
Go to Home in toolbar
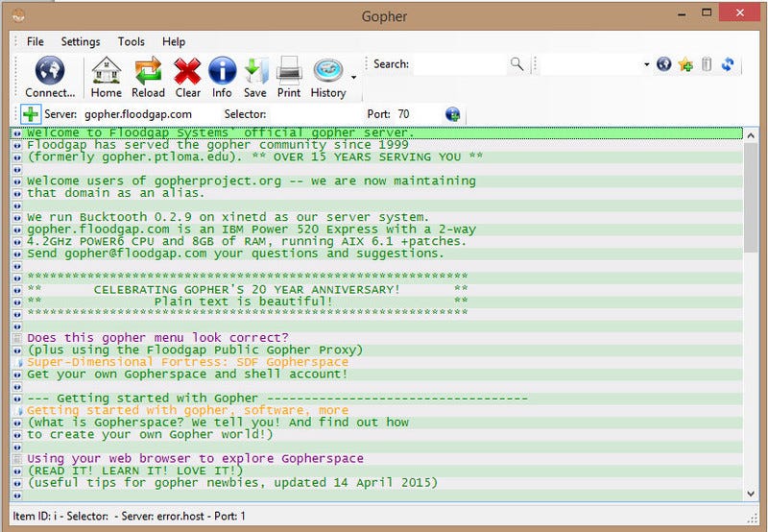pyautogui.click(x=106, y=71)
